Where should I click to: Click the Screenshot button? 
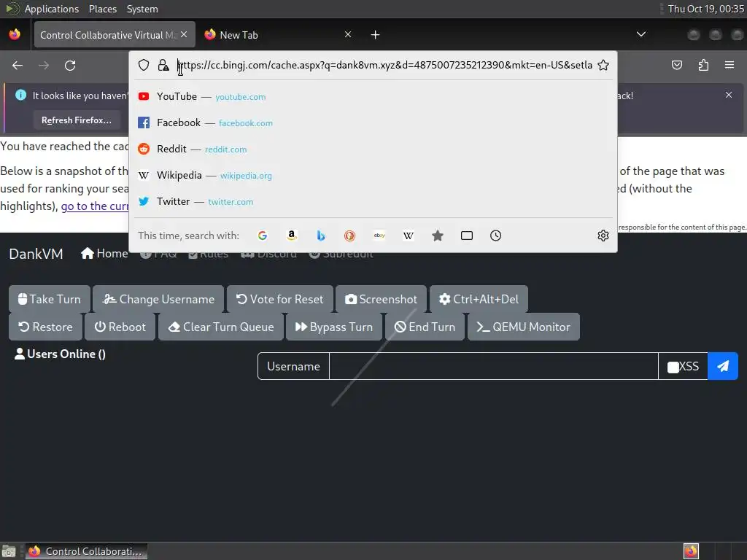[x=381, y=299]
